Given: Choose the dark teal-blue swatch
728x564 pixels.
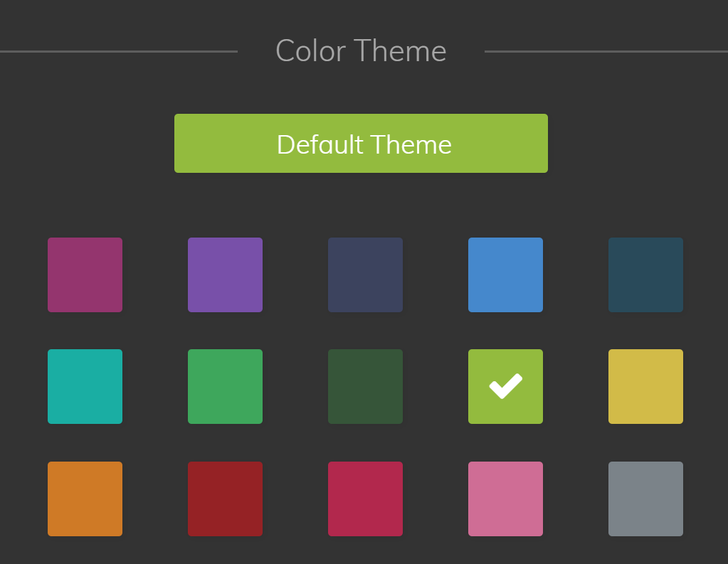Looking at the screenshot, I should click(x=645, y=275).
